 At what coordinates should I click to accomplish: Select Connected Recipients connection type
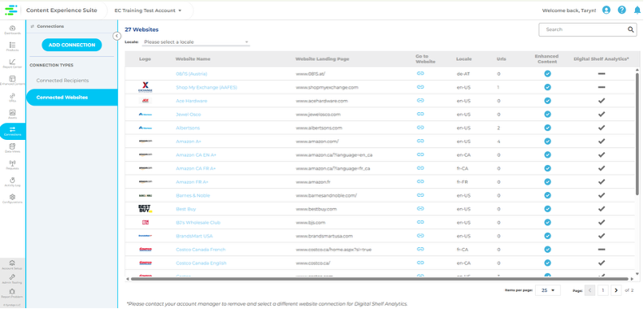[63, 81]
